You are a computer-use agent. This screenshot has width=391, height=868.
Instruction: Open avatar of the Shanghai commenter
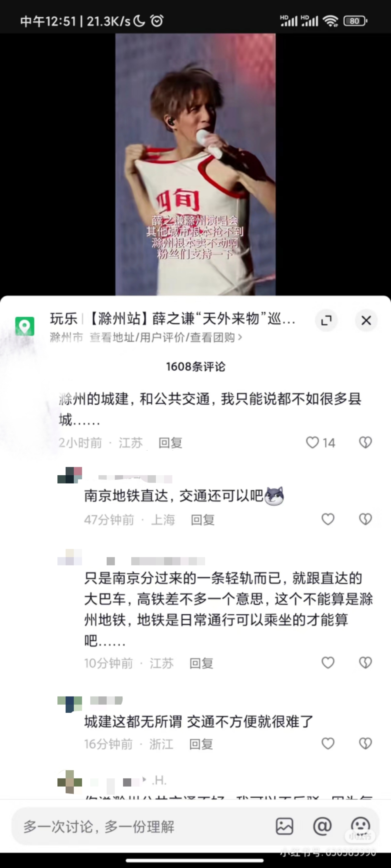coord(70,475)
